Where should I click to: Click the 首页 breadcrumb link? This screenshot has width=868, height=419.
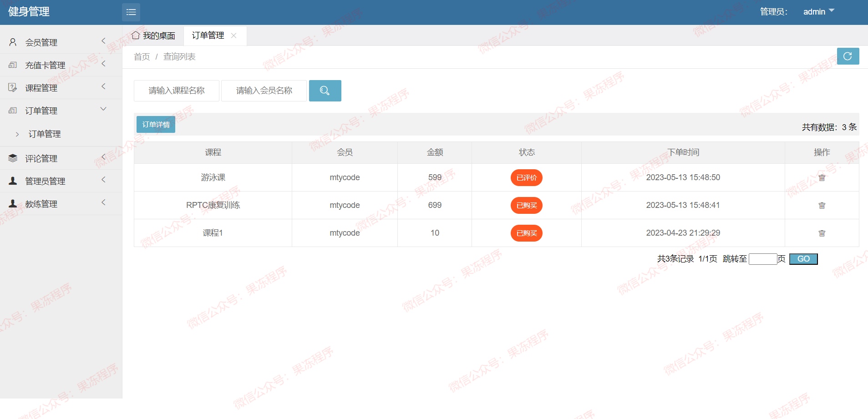coord(142,57)
